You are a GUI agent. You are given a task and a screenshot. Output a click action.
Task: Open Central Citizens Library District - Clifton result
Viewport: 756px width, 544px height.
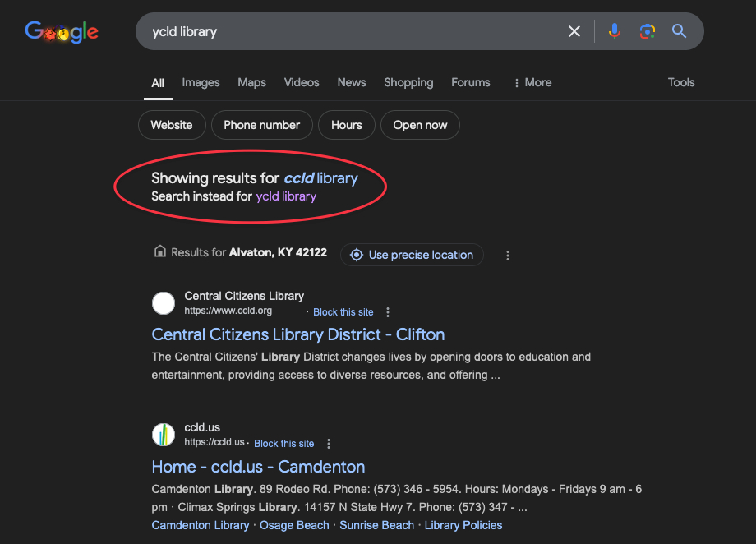coord(298,334)
